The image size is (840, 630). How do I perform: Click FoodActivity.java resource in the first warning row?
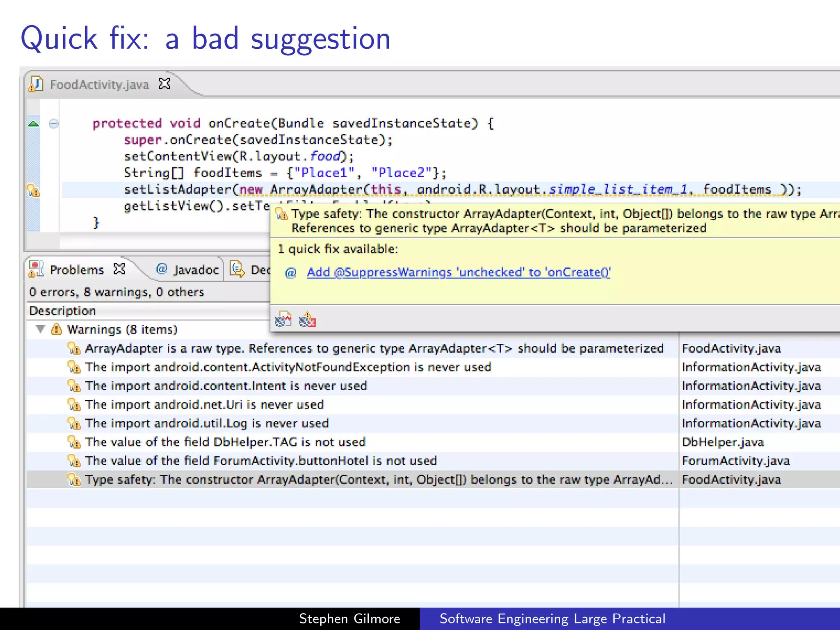click(x=731, y=349)
